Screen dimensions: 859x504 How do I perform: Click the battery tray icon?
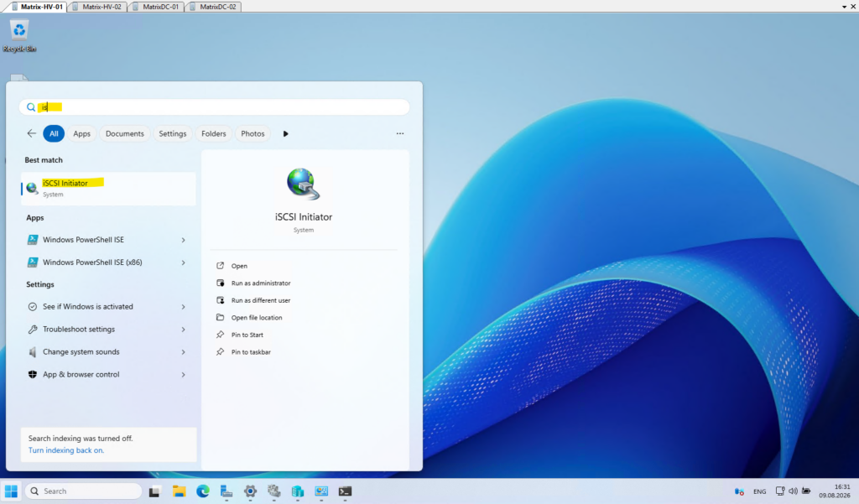point(806,491)
